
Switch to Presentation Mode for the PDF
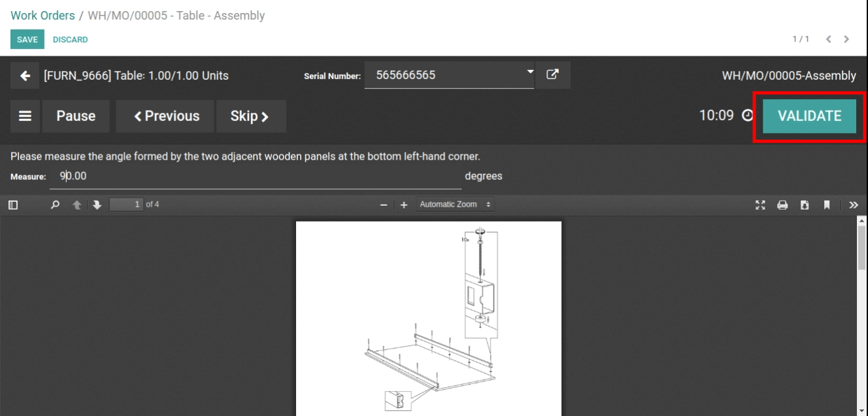[x=760, y=205]
